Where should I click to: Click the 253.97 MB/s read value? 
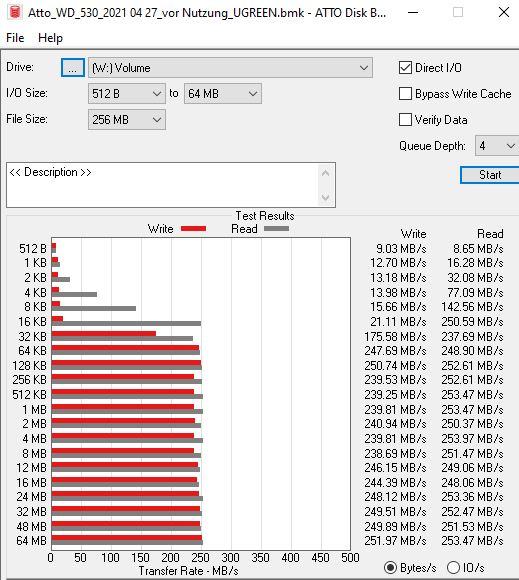[x=472, y=439]
